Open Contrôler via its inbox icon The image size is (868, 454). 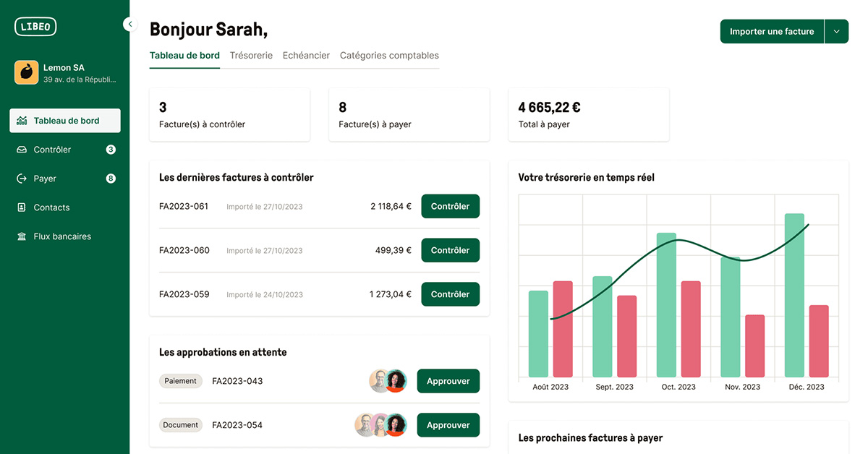[22, 150]
